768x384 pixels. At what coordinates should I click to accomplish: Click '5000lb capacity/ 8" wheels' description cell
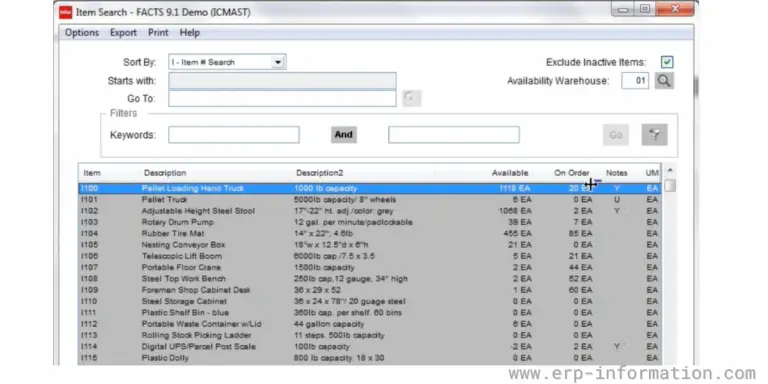pyautogui.click(x=345, y=200)
